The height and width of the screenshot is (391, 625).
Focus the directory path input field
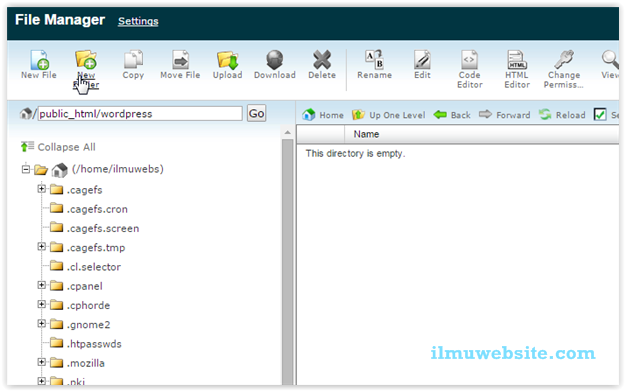tap(140, 114)
